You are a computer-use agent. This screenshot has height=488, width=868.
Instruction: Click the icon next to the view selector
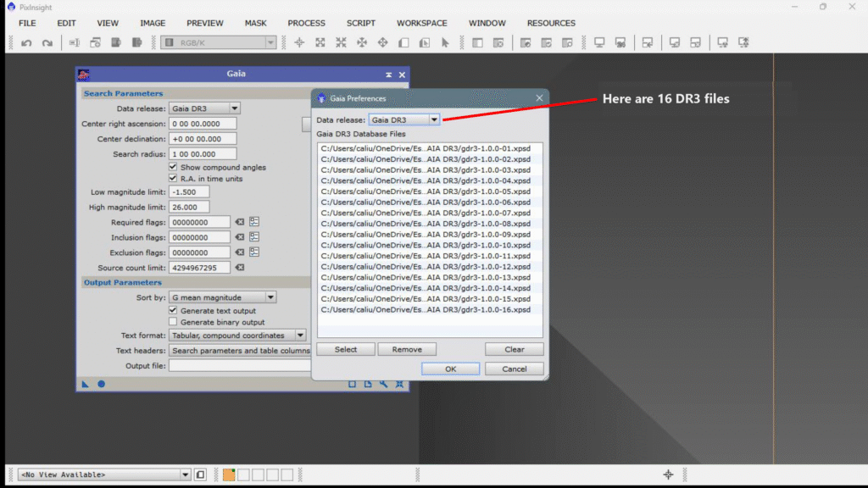click(200, 474)
